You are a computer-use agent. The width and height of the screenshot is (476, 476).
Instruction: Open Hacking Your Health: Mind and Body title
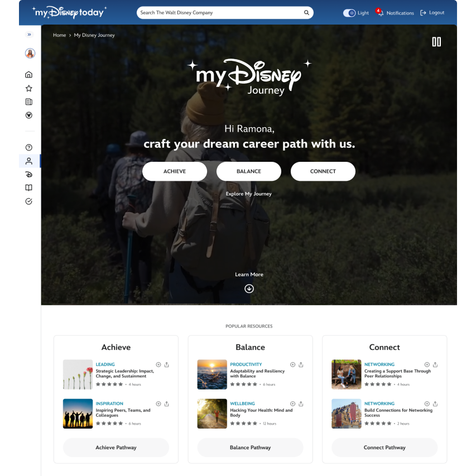pyautogui.click(x=261, y=413)
